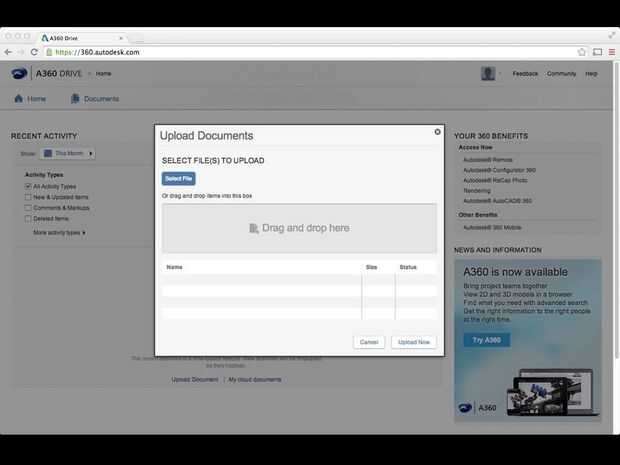Click the A360 devices promo image

tap(553, 391)
